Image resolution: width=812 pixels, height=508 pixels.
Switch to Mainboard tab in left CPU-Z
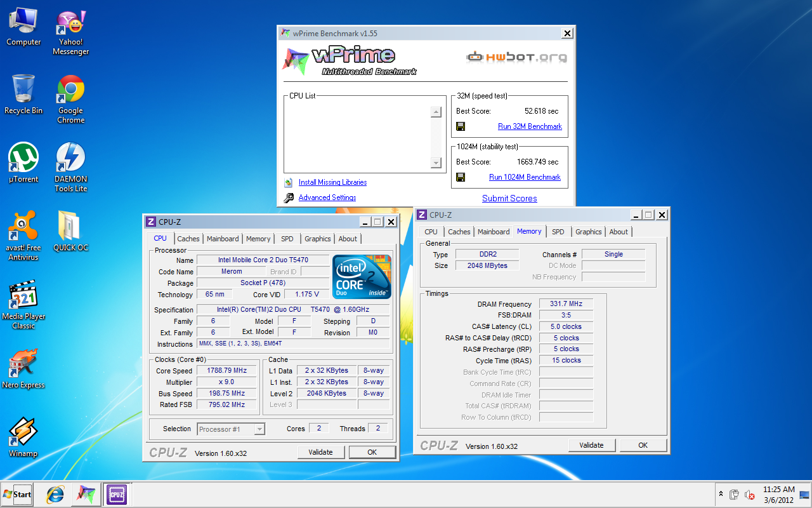pyautogui.click(x=223, y=239)
